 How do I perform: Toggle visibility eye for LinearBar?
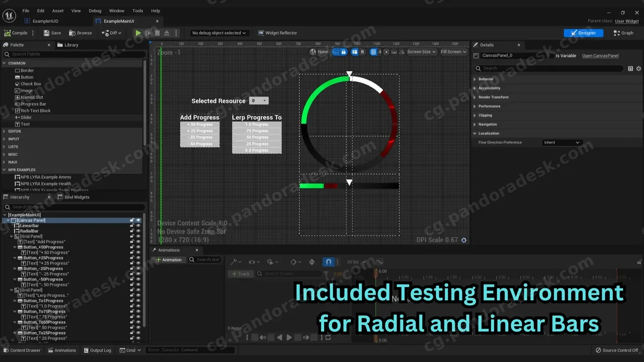138,226
